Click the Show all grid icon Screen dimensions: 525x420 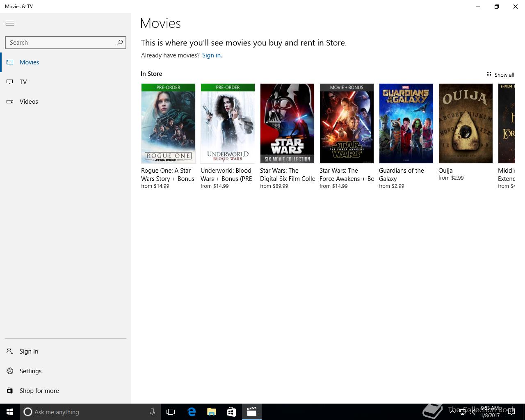click(489, 75)
